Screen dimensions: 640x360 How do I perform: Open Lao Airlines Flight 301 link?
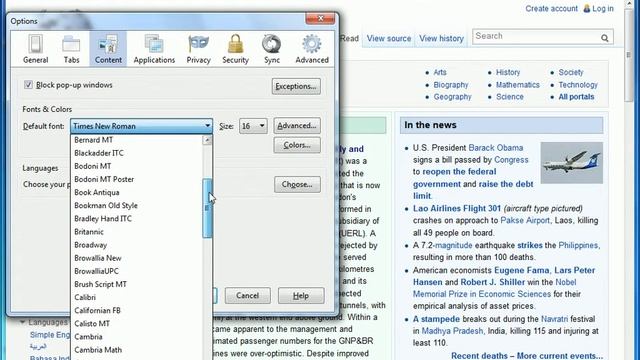tap(457, 208)
